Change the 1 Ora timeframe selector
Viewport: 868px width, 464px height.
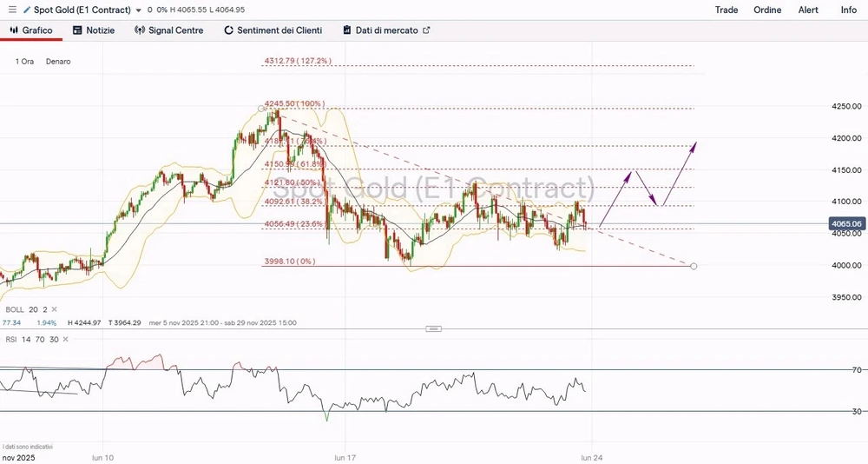pyautogui.click(x=25, y=62)
